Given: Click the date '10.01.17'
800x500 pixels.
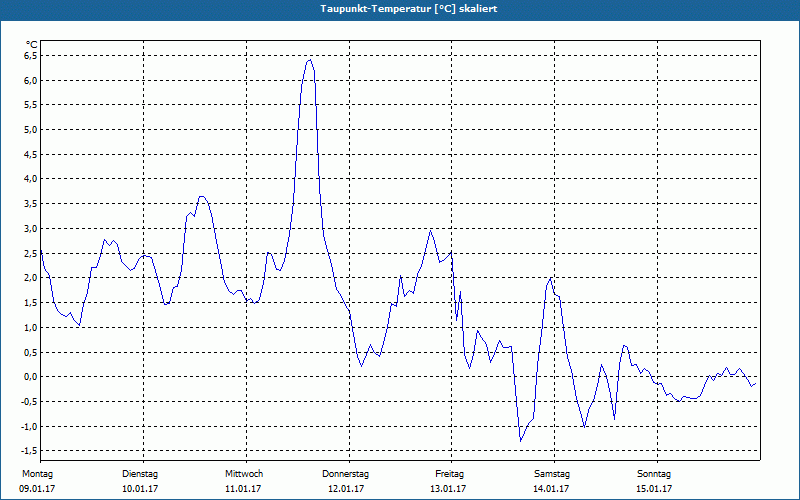Looking at the screenshot, I should pyautogui.click(x=140, y=489).
